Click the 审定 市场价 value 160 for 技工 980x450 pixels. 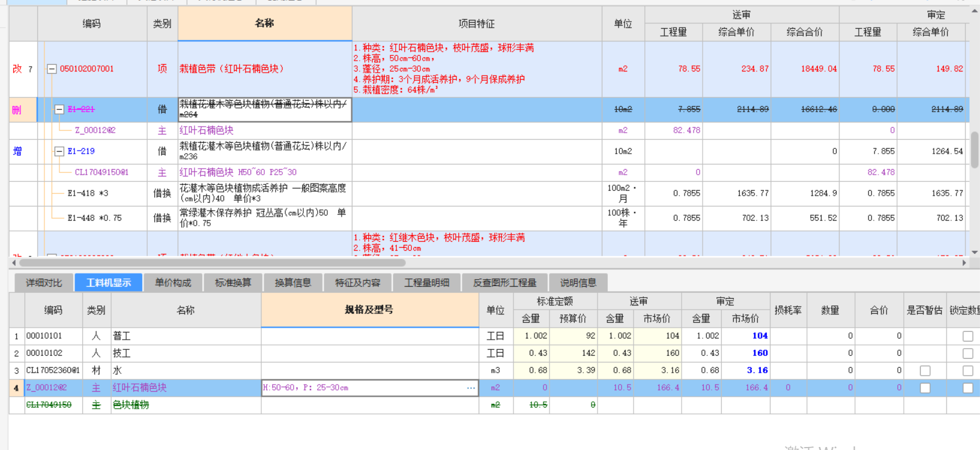click(760, 353)
